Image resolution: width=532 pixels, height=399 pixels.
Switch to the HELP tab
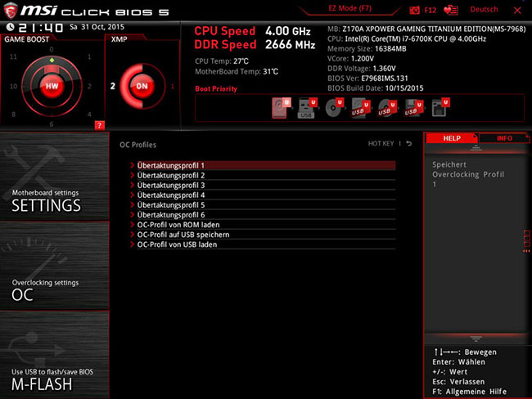452,138
